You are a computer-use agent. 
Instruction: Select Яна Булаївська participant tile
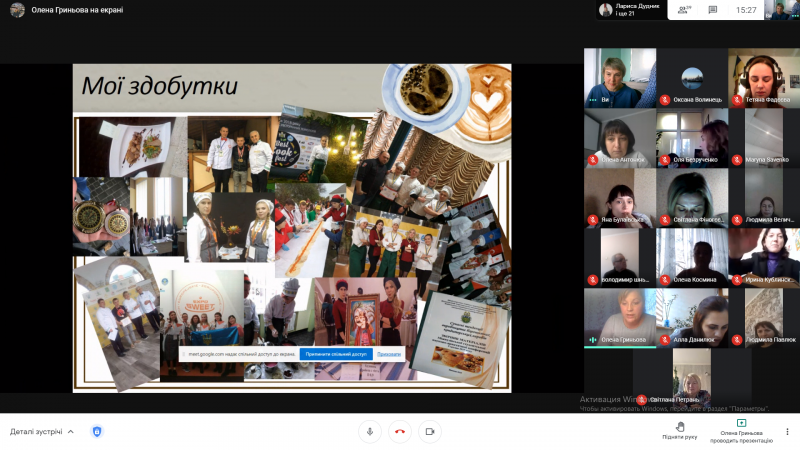click(620, 198)
